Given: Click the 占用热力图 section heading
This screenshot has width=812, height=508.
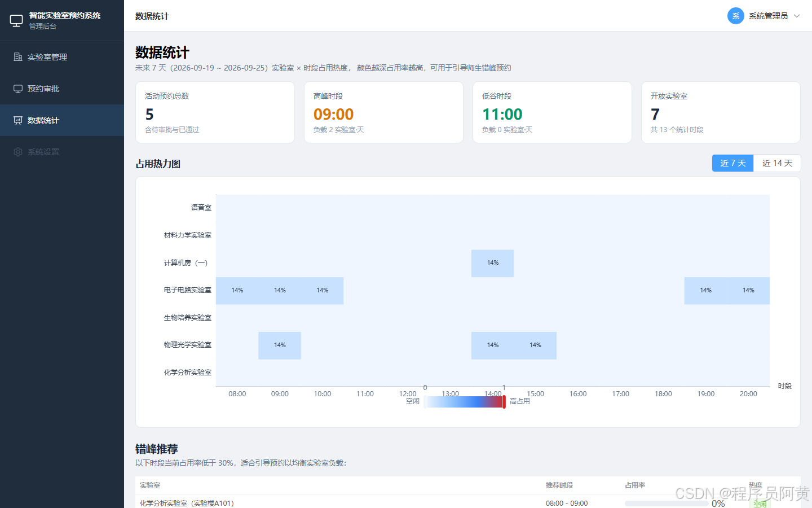Looking at the screenshot, I should 158,164.
